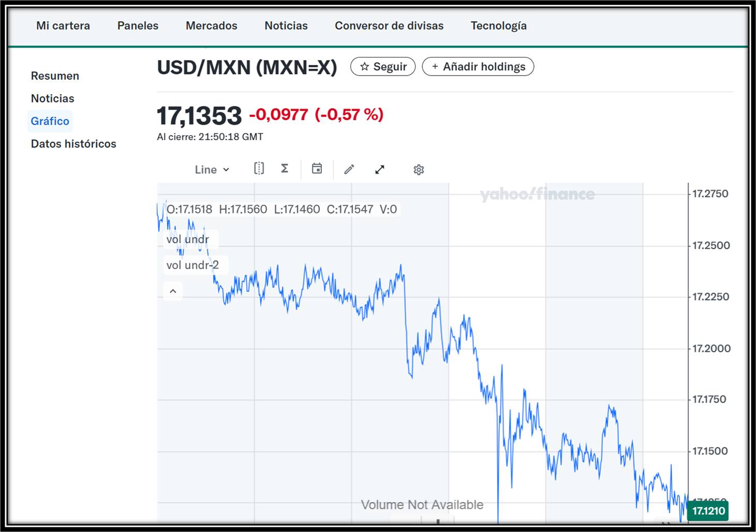The height and width of the screenshot is (532, 756).
Task: Open the Mi cartera menu
Action: click(63, 26)
